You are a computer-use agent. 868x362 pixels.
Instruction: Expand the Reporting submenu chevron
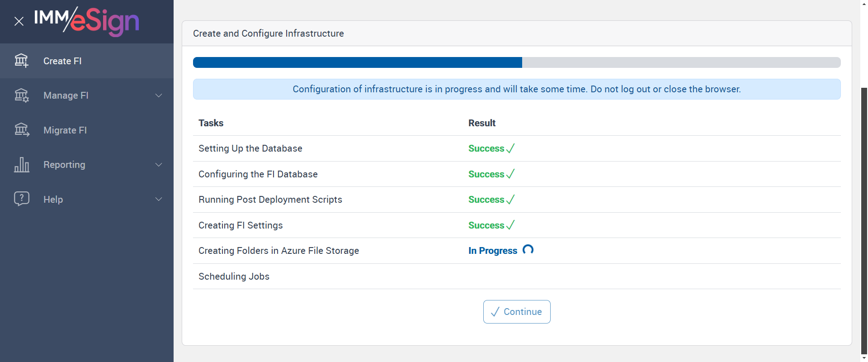pyautogui.click(x=159, y=165)
